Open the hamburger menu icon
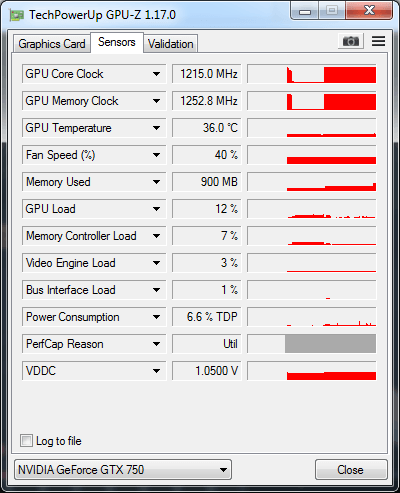Screen dimensions: 400x493 pos(378,41)
